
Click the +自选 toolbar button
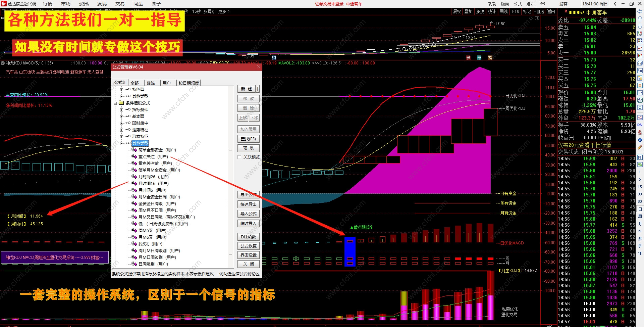pos(539,11)
